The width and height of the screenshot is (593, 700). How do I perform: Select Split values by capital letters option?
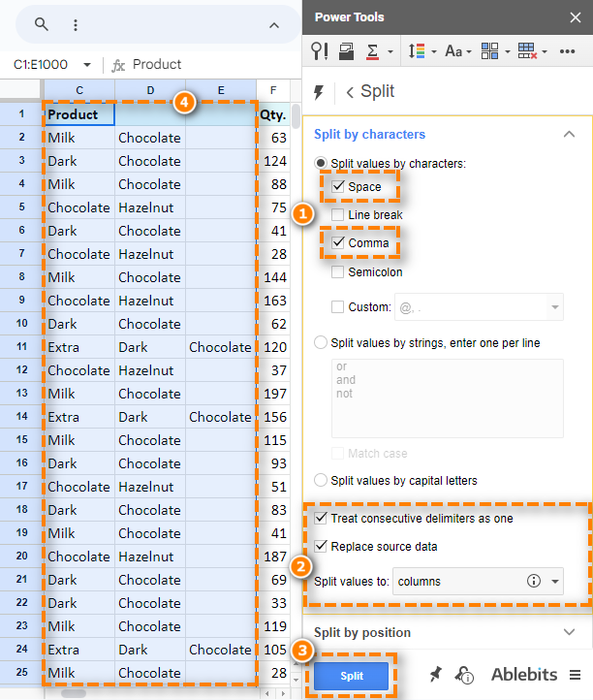pos(321,480)
